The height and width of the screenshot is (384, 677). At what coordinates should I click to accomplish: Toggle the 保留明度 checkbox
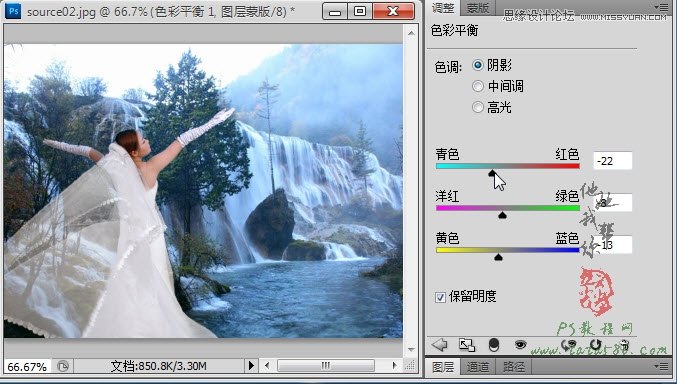coord(440,297)
